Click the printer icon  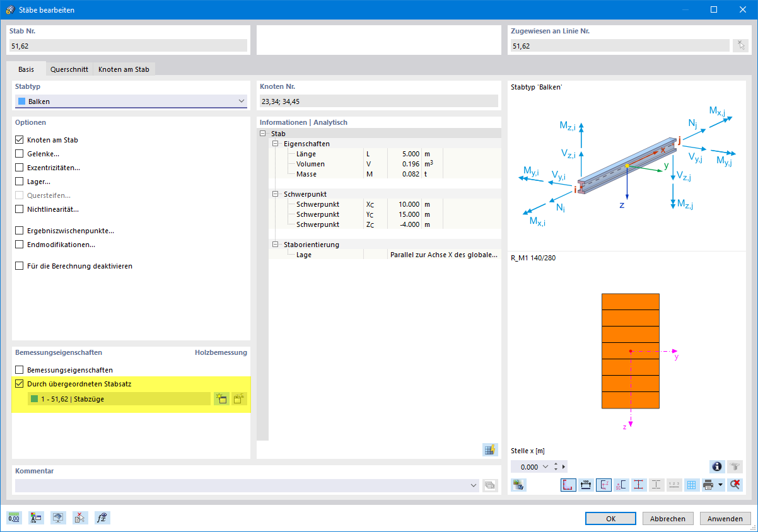pyautogui.click(x=708, y=485)
